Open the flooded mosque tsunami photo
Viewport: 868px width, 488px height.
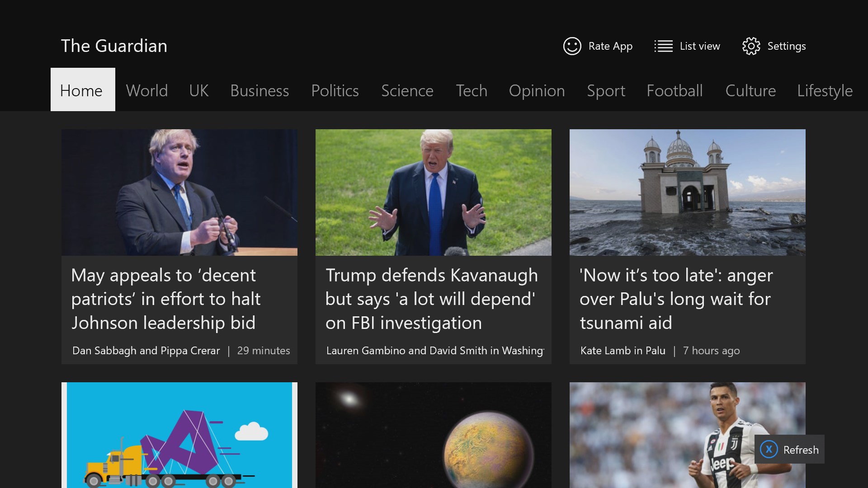click(x=688, y=192)
